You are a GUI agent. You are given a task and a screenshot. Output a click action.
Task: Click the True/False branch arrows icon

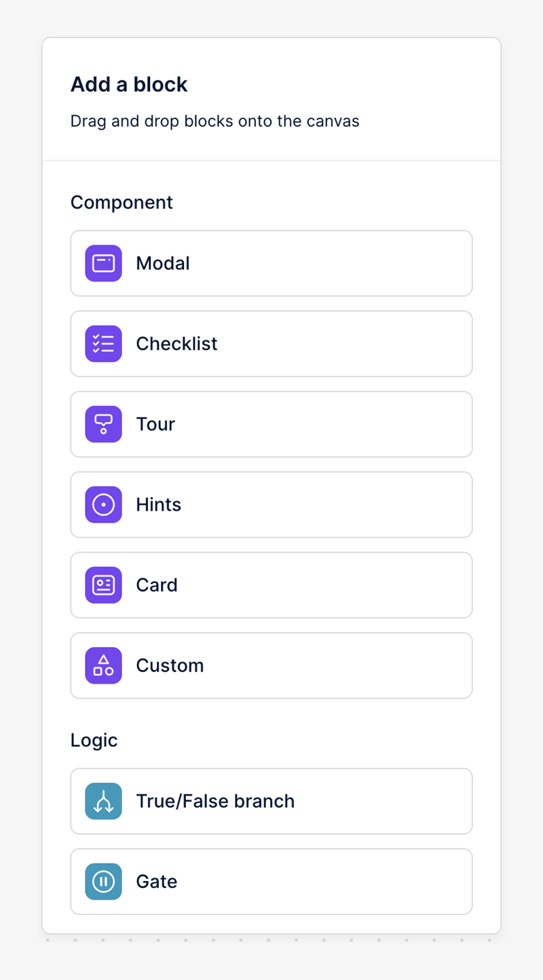click(x=103, y=801)
